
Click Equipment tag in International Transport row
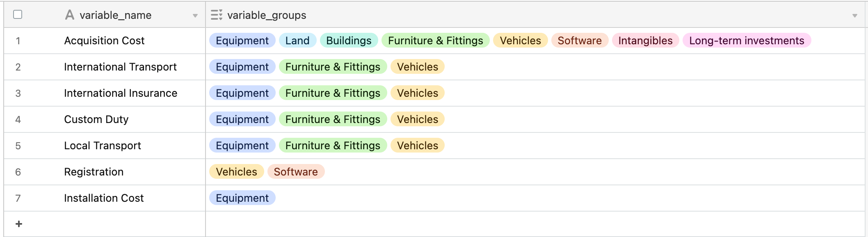click(x=242, y=67)
